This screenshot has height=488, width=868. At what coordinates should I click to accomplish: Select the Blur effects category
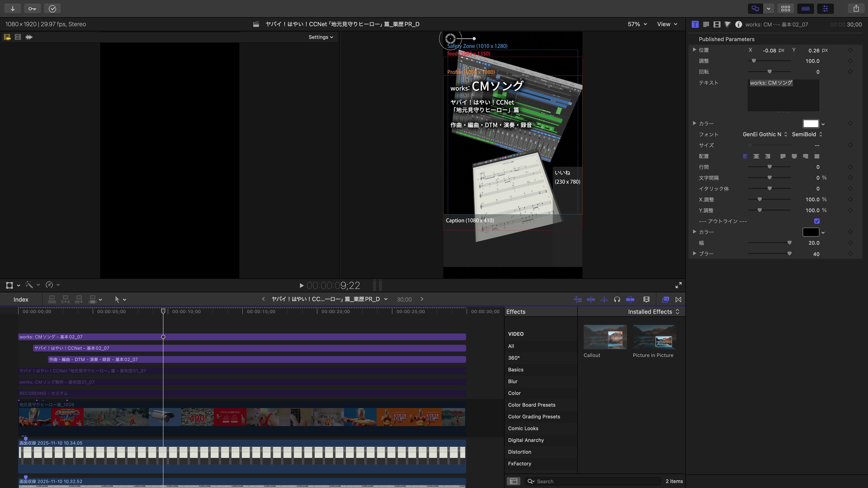[x=512, y=381]
